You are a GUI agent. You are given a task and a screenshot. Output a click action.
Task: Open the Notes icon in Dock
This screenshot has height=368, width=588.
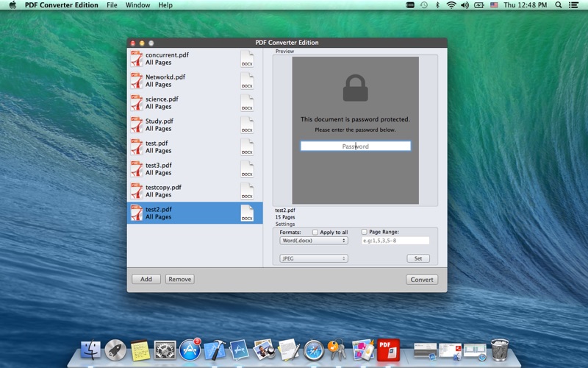140,350
